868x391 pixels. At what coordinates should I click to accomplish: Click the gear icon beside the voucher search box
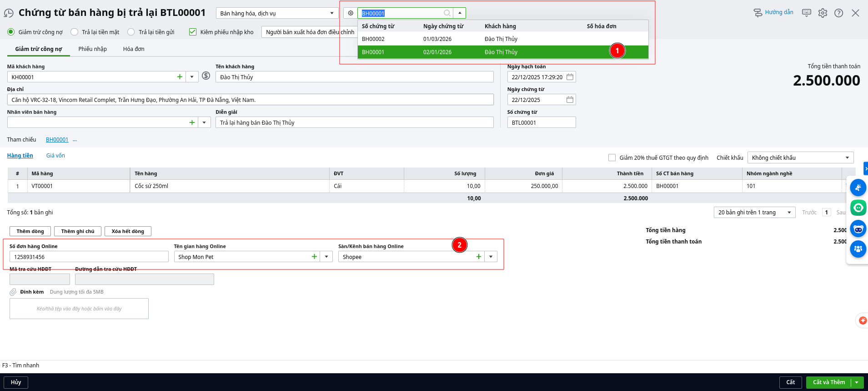point(351,13)
